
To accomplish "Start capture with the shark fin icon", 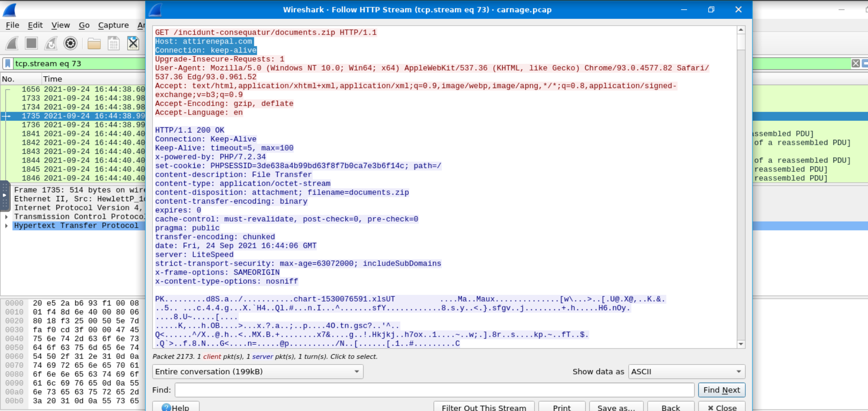I will (x=12, y=44).
